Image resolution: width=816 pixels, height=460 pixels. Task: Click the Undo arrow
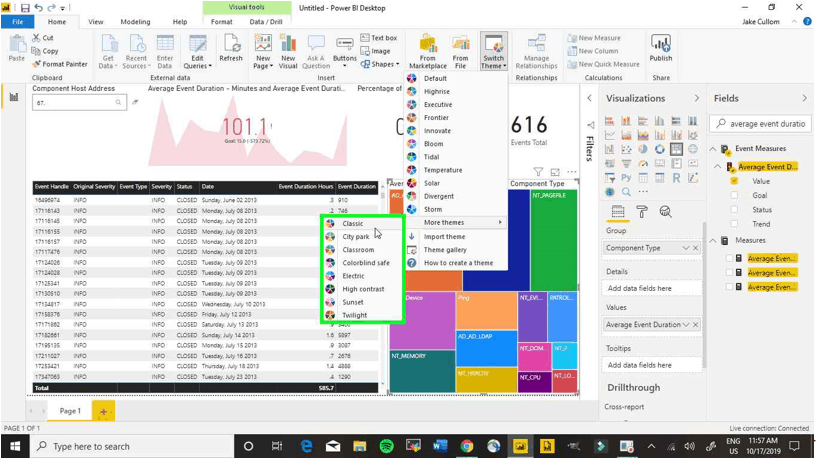click(39, 8)
